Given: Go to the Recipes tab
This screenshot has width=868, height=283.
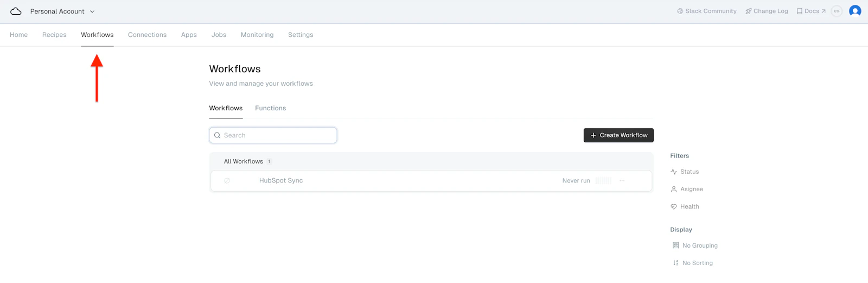Looking at the screenshot, I should pyautogui.click(x=54, y=35).
